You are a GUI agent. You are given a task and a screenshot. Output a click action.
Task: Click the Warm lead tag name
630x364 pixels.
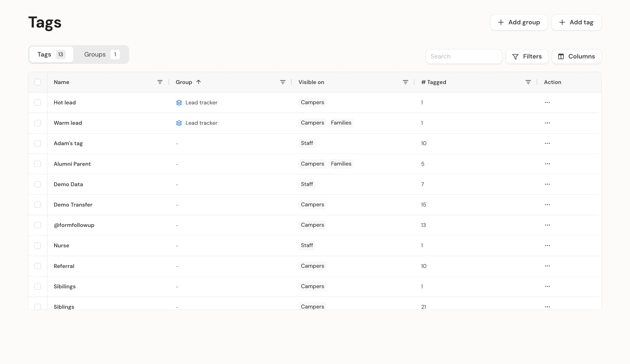pos(68,123)
